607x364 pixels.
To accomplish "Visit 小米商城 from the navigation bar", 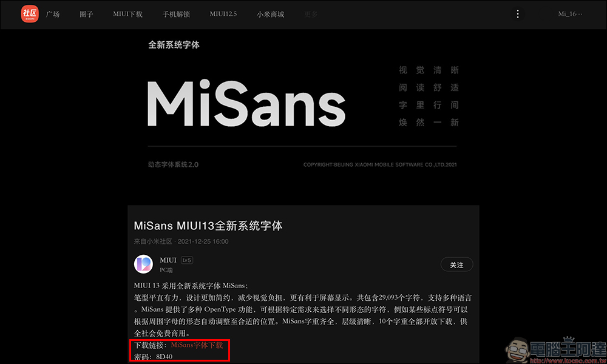I will (x=270, y=15).
